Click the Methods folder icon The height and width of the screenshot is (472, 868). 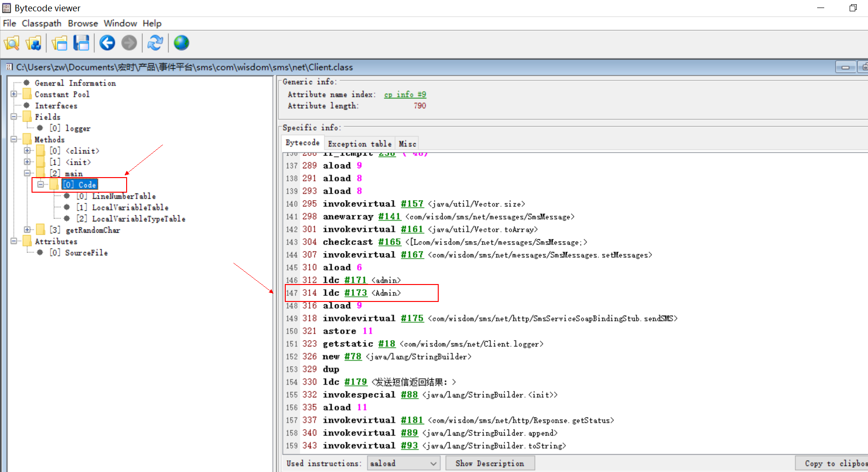coord(27,139)
